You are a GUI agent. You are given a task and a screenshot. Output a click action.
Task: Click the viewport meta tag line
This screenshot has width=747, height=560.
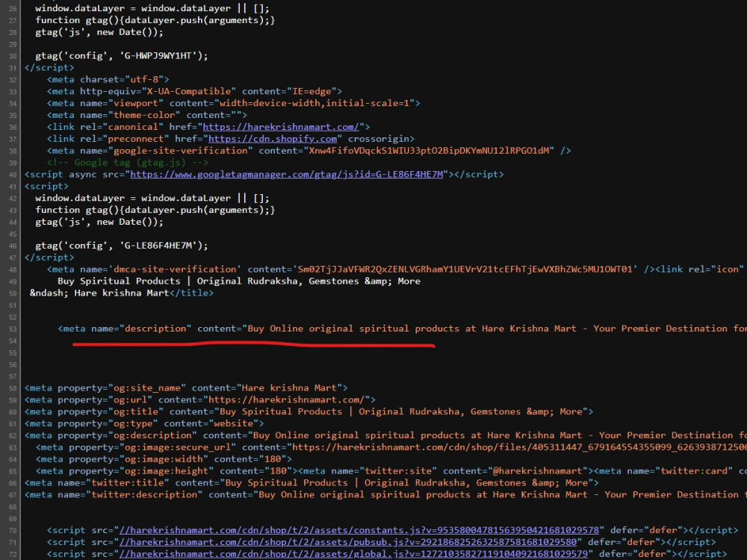coord(233,103)
